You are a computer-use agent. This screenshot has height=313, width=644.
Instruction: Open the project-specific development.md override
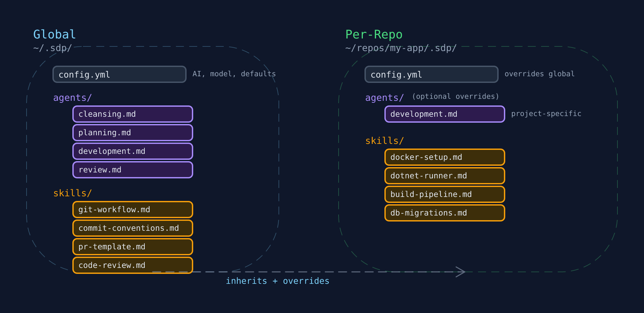[444, 114]
